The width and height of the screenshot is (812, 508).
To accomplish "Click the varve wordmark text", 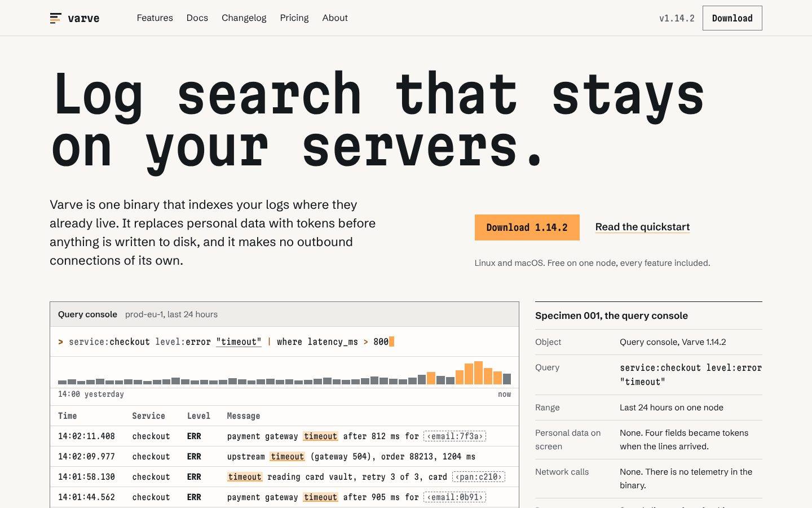I will pyautogui.click(x=83, y=18).
